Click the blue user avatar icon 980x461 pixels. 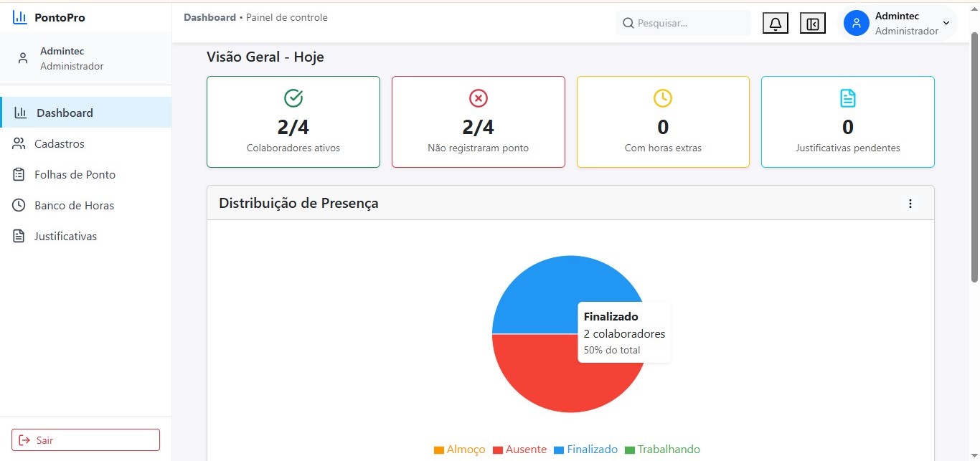[x=856, y=23]
